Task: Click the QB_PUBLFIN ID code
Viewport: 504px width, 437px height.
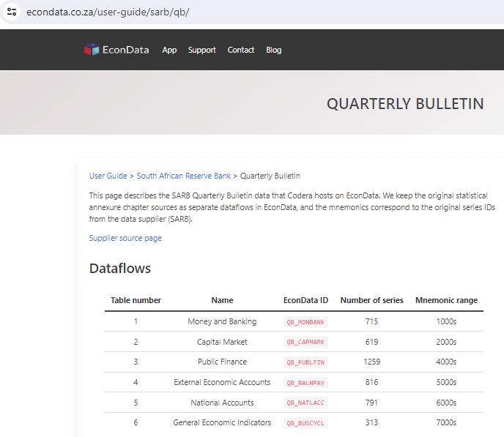Action: click(305, 362)
